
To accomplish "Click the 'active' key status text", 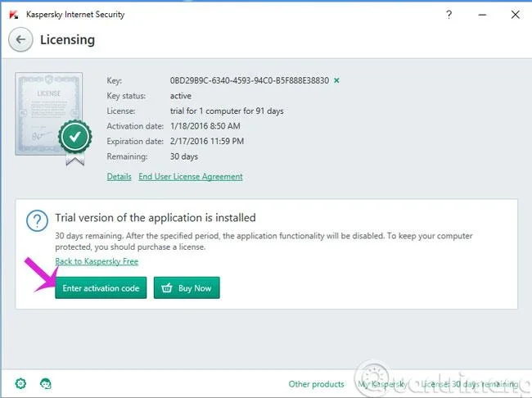I will 181,96.
